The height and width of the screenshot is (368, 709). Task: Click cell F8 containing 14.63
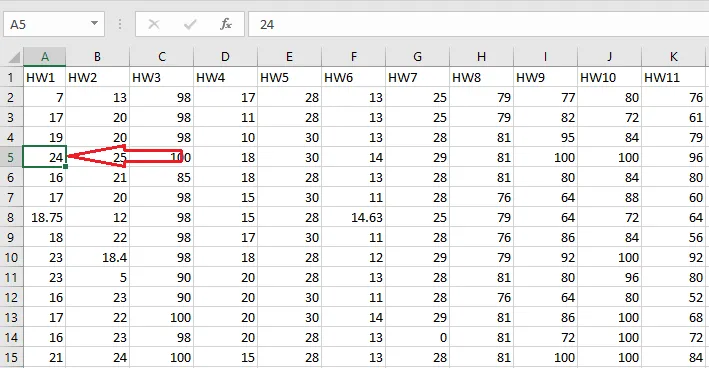[x=354, y=217]
